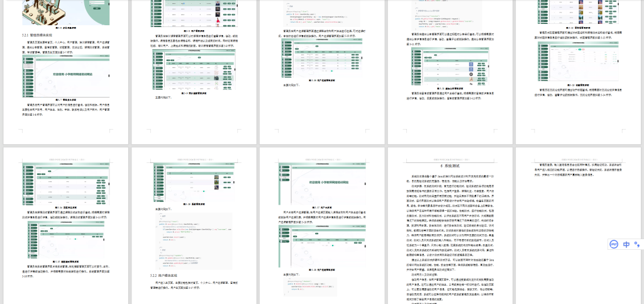Click the 3.2.1 管理员模块实现 heading
The image size is (644, 304).
point(40,35)
